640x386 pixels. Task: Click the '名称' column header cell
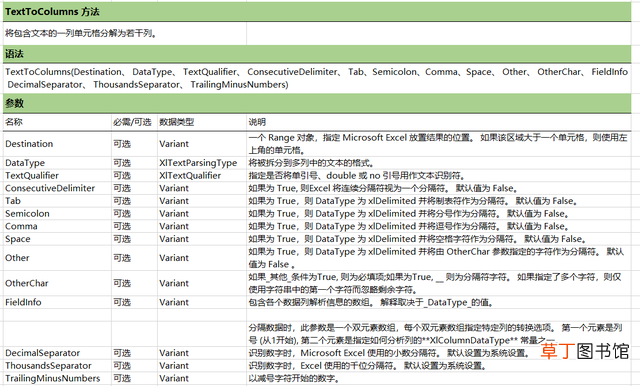(57, 122)
